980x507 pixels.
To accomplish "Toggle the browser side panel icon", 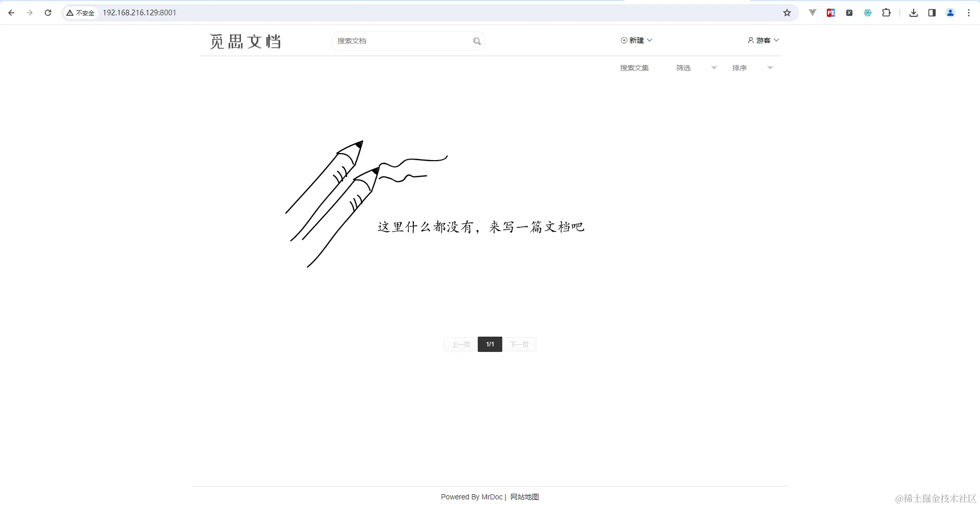I will [932, 13].
